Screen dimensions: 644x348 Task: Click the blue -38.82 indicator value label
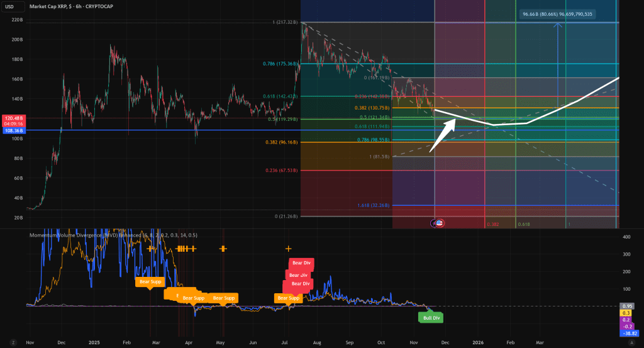pyautogui.click(x=631, y=333)
